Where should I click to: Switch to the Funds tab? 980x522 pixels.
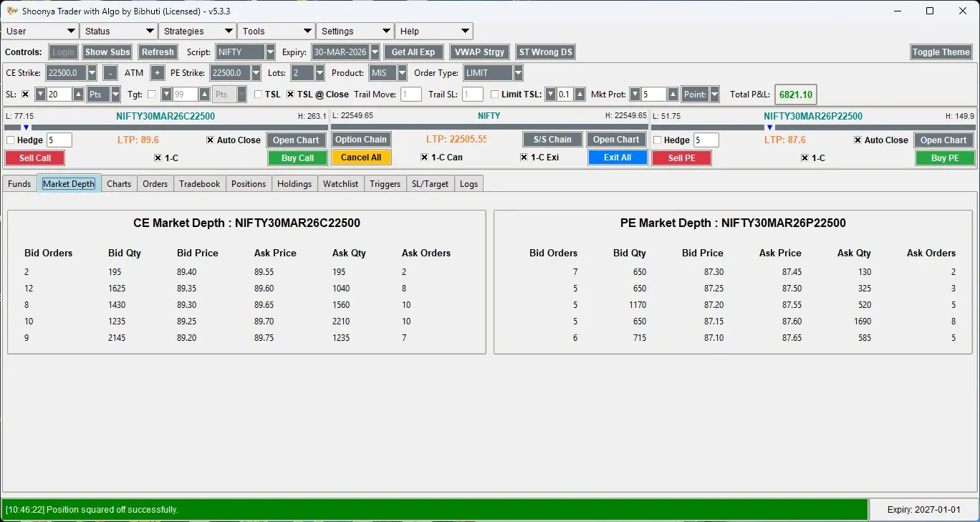click(x=19, y=184)
